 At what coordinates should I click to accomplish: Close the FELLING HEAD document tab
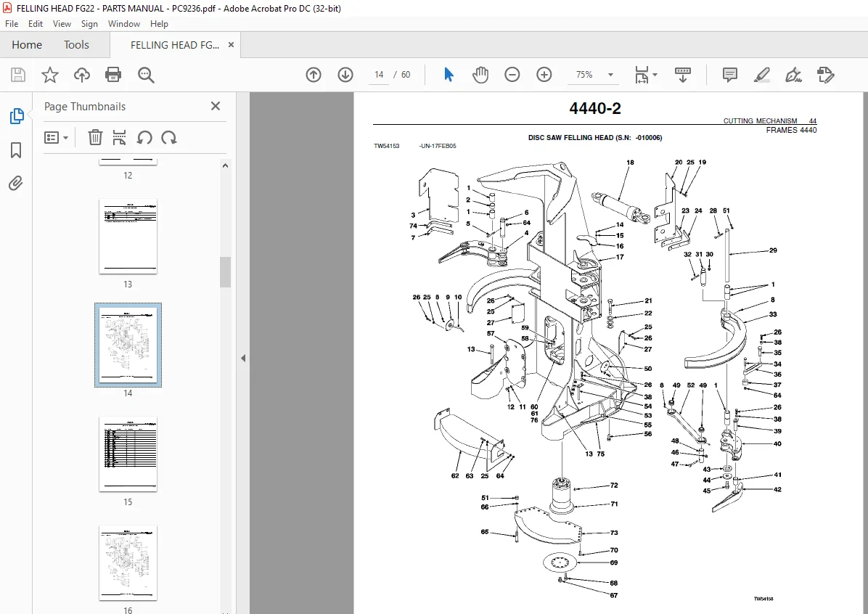tap(231, 45)
